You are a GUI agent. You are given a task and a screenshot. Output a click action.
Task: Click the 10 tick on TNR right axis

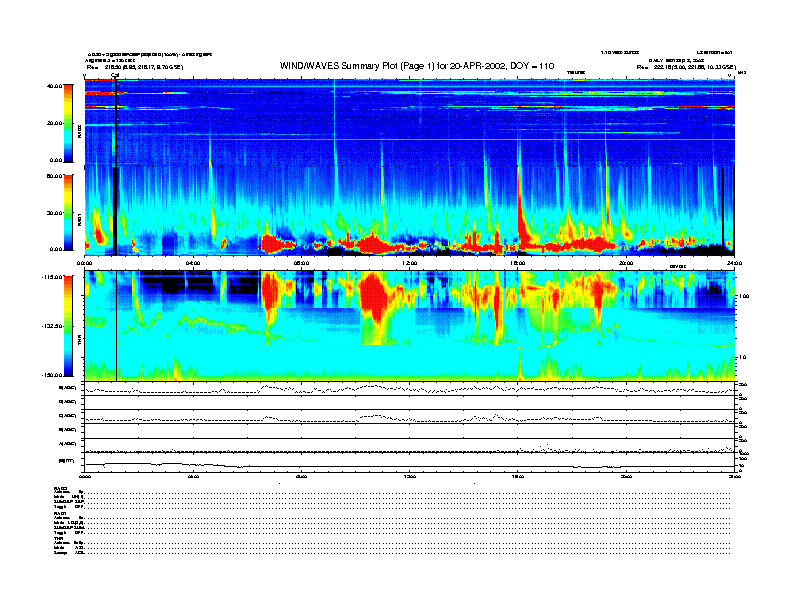click(x=742, y=357)
